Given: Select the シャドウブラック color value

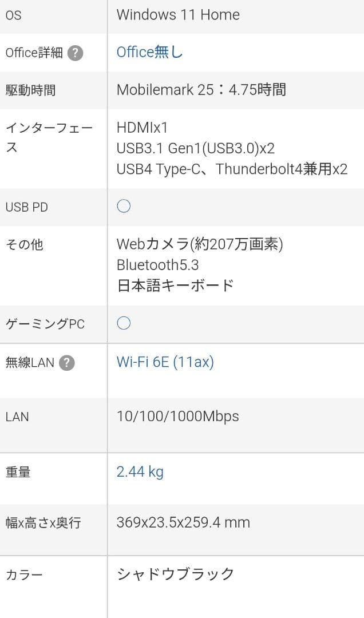Looking at the screenshot, I should 176,573.
